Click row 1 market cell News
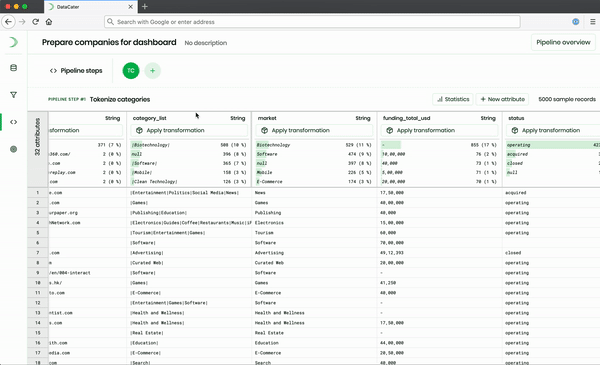 click(x=260, y=193)
